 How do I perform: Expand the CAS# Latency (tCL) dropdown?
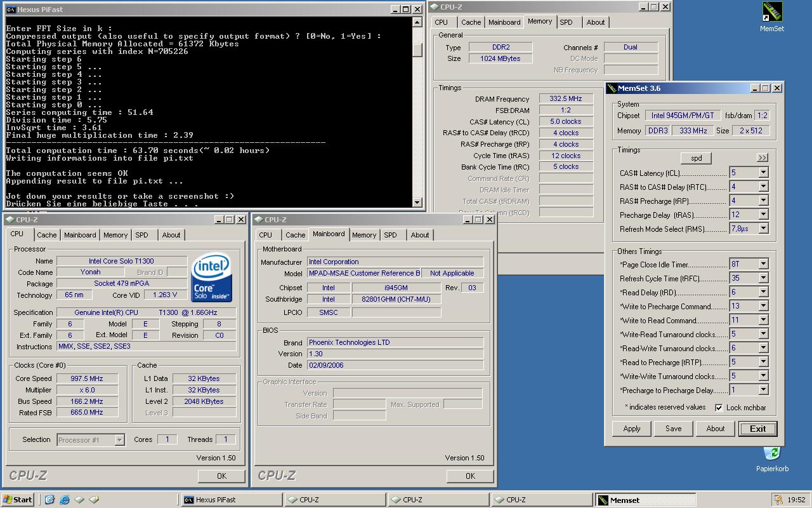(x=763, y=173)
